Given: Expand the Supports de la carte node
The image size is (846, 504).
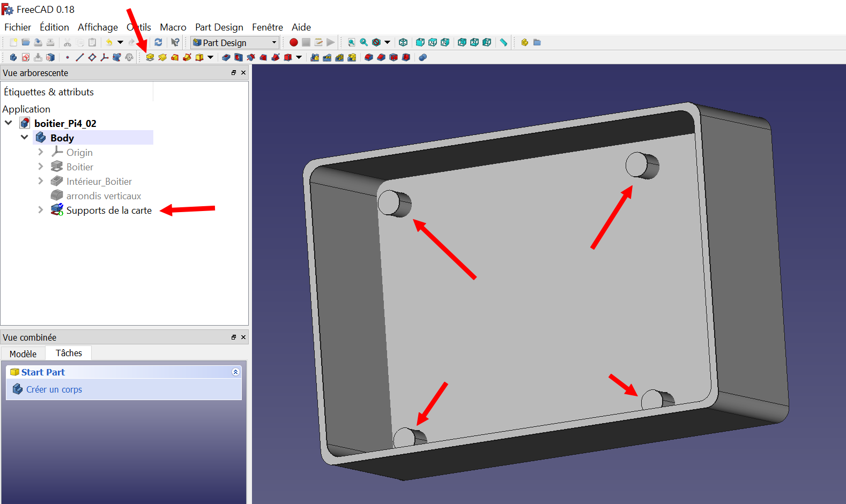Looking at the screenshot, I should 41,210.
